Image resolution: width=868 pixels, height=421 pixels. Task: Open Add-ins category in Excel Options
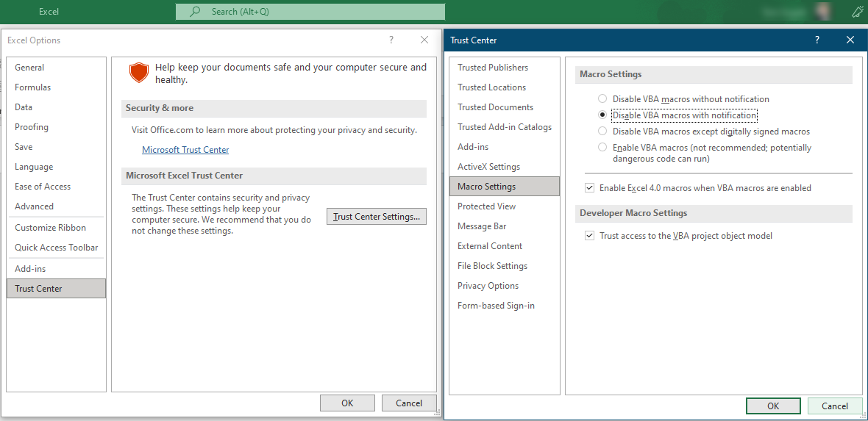tap(56, 269)
